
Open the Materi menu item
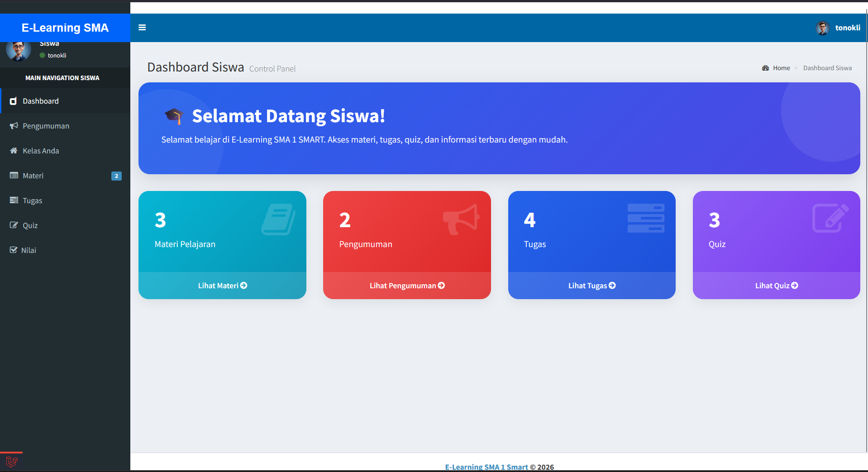pyautogui.click(x=65, y=176)
